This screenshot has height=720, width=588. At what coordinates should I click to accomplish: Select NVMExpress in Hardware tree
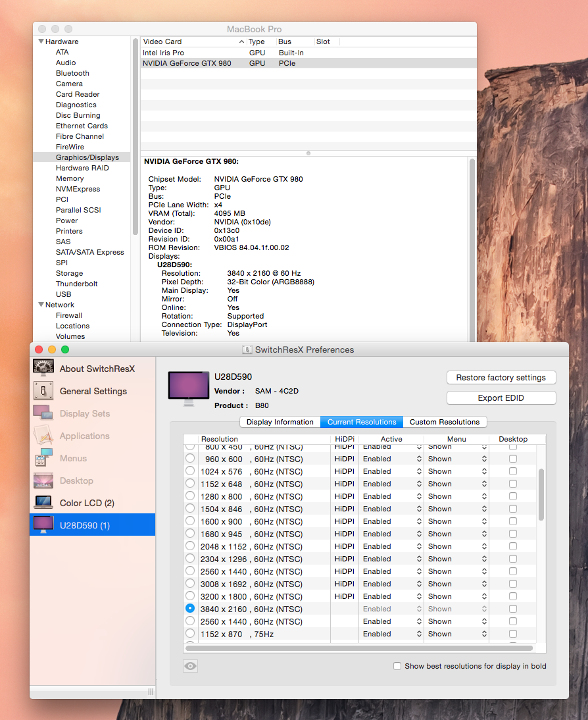pos(78,189)
